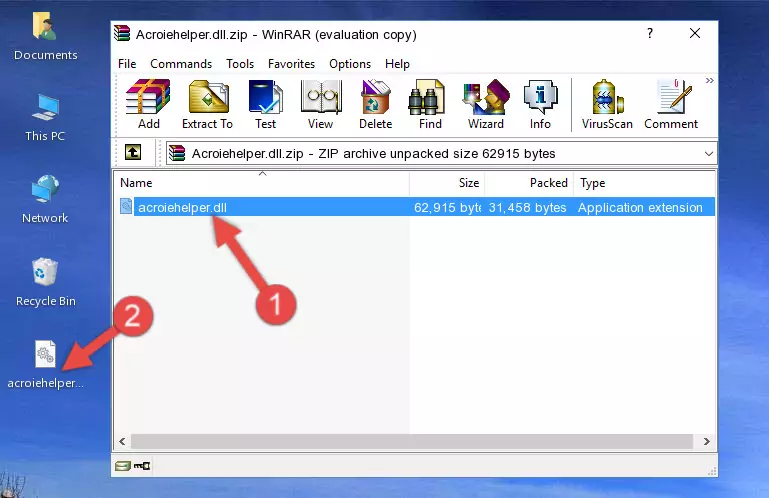Click the 31,458 bytes packed cell

pyautogui.click(x=528, y=208)
